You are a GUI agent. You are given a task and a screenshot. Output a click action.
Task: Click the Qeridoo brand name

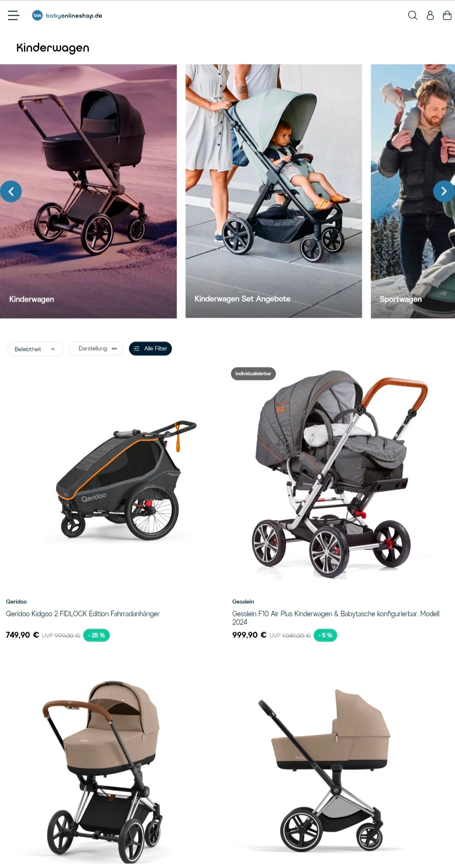[16, 602]
